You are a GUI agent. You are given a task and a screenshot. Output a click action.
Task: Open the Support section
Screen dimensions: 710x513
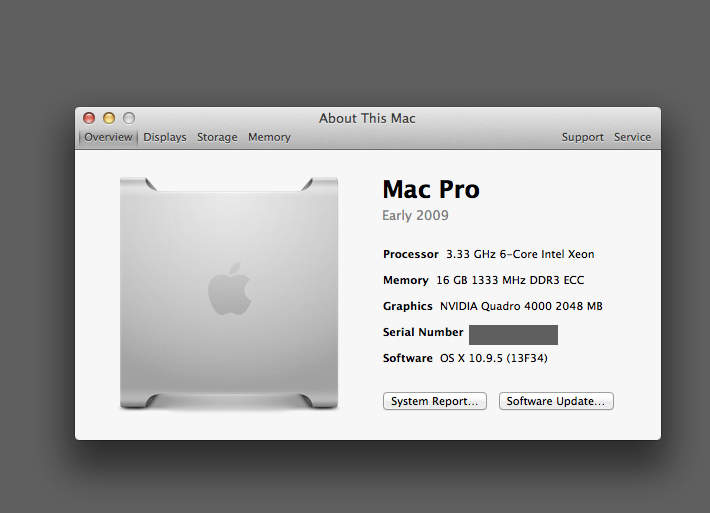coord(582,137)
